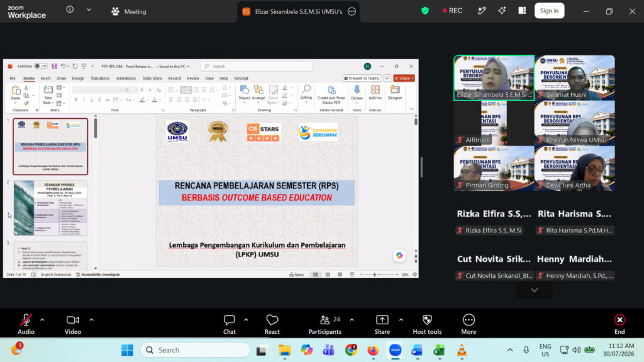
Task: Start Dictate microphone
Action: pyautogui.click(x=357, y=90)
